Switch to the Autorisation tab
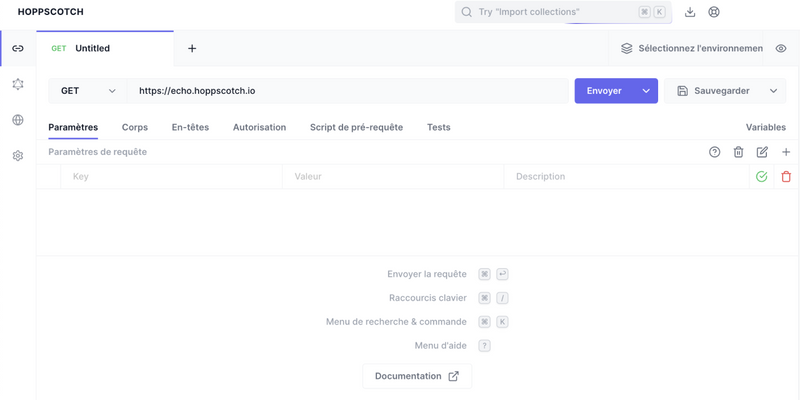Image resolution: width=800 pixels, height=400 pixels. coord(259,127)
